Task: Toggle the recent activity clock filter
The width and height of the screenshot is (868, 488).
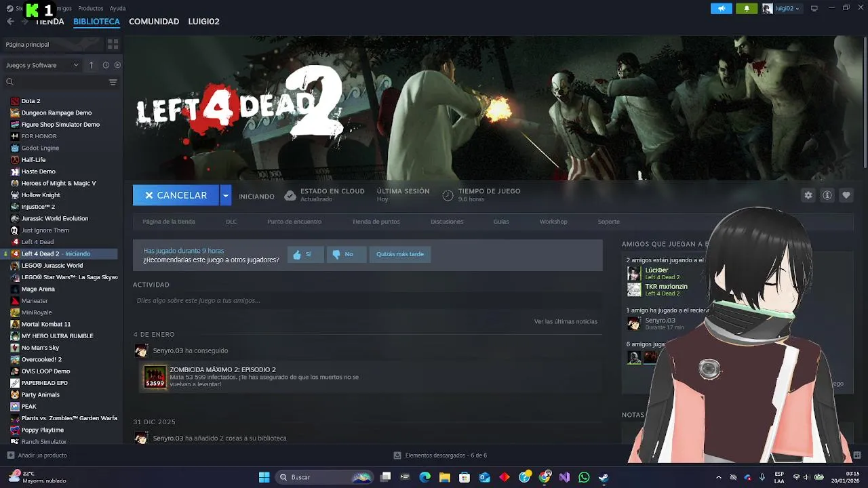Action: [106, 65]
